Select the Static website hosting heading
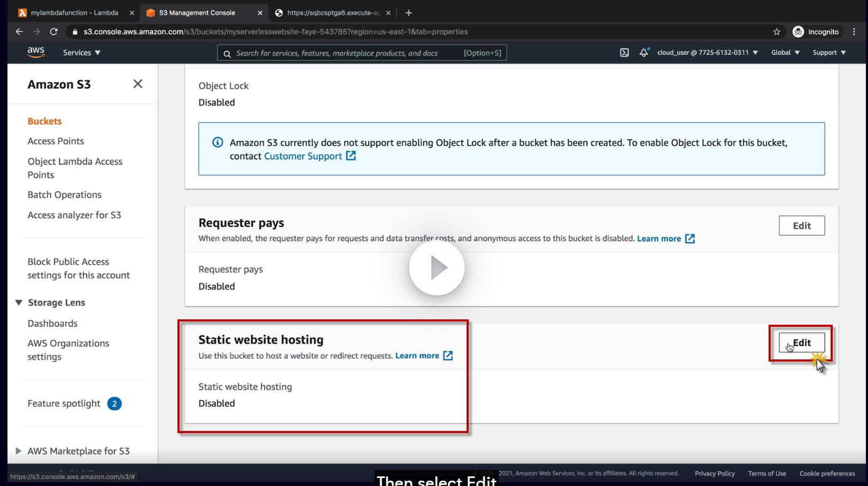868x486 pixels. pyautogui.click(x=261, y=340)
